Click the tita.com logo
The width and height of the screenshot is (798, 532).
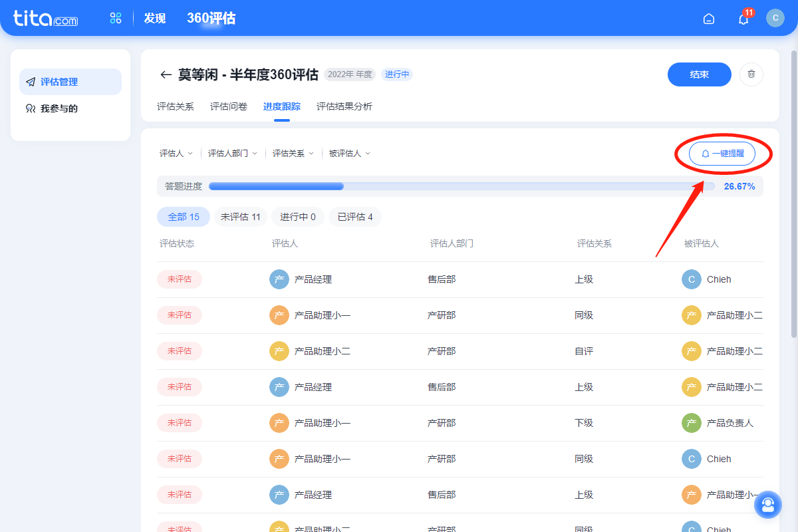coord(45,19)
